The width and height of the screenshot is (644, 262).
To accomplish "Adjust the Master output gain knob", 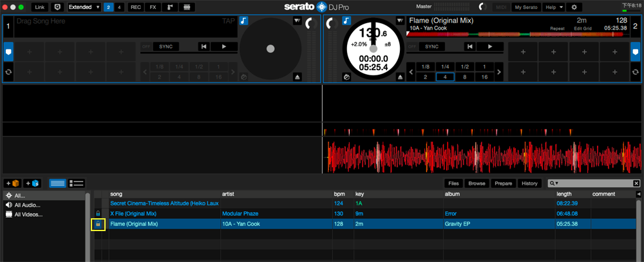I will point(484,7).
